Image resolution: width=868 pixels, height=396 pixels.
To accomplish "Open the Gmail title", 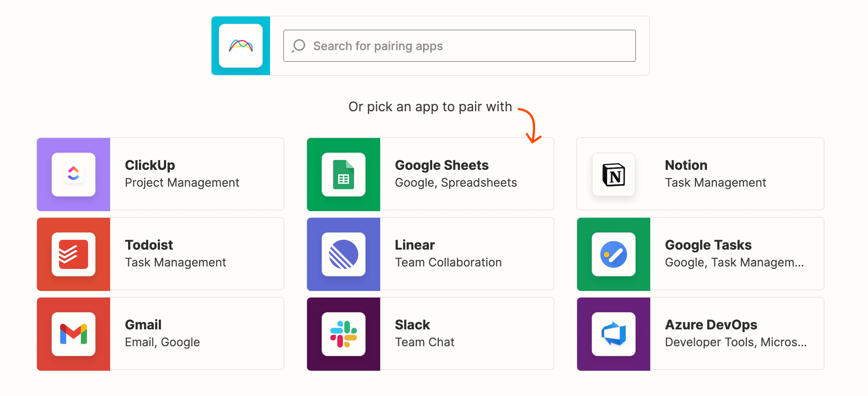I will click(x=143, y=325).
